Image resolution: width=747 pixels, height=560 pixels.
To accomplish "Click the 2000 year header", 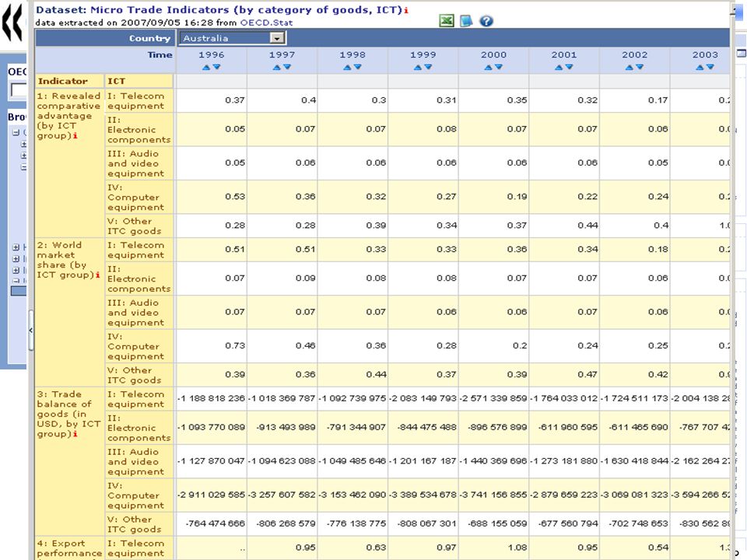I will pyautogui.click(x=493, y=54).
